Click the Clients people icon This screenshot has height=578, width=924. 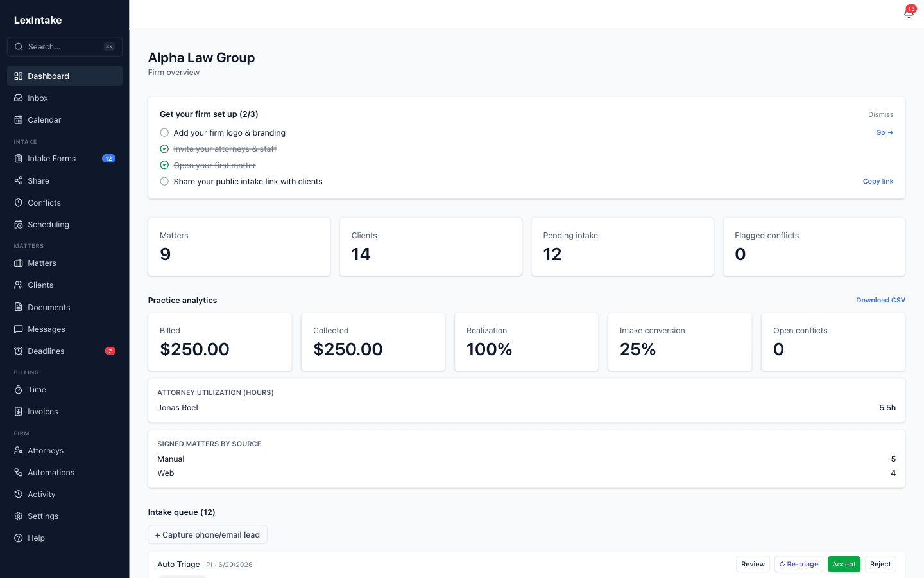point(19,285)
